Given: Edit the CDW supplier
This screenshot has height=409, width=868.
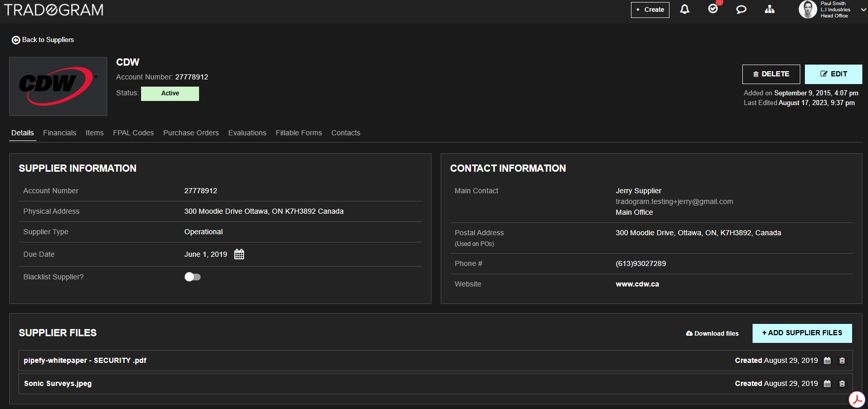Looking at the screenshot, I should coord(833,74).
